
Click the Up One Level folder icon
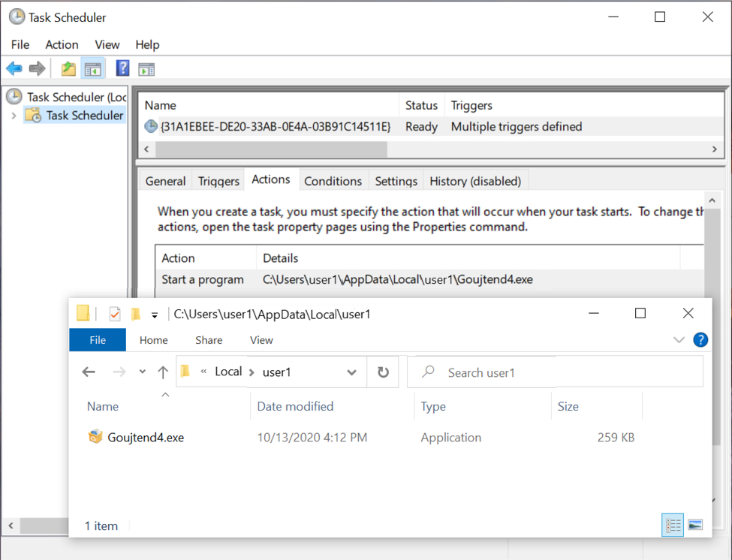(x=68, y=69)
